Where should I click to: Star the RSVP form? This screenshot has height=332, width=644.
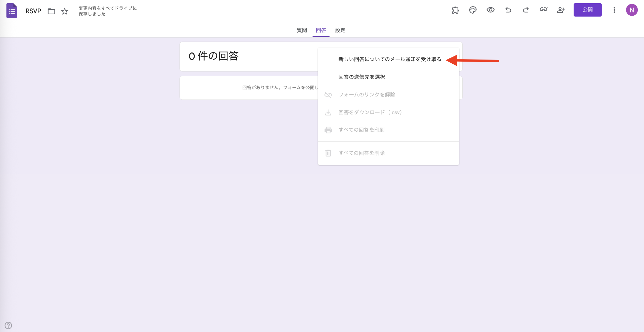point(64,11)
